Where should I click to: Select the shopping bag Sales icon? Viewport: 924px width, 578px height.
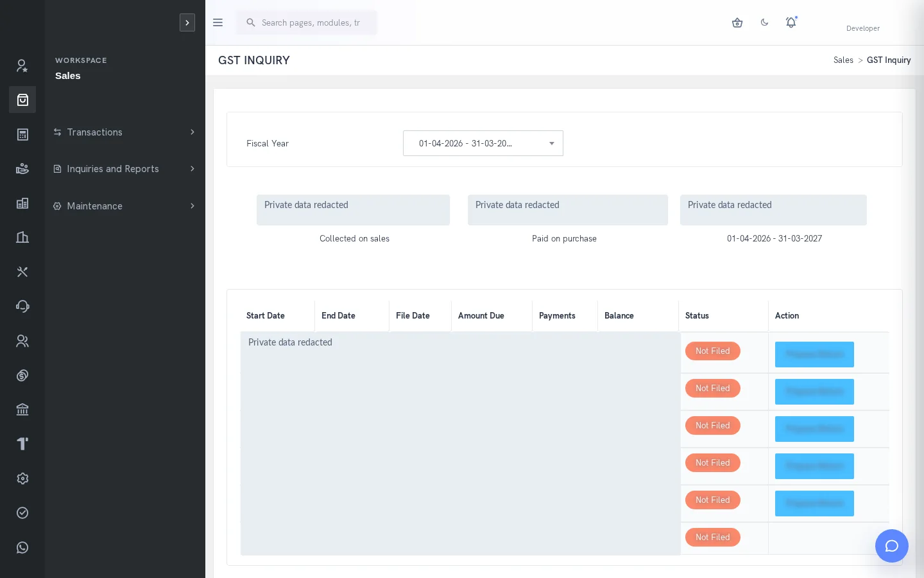click(x=22, y=100)
